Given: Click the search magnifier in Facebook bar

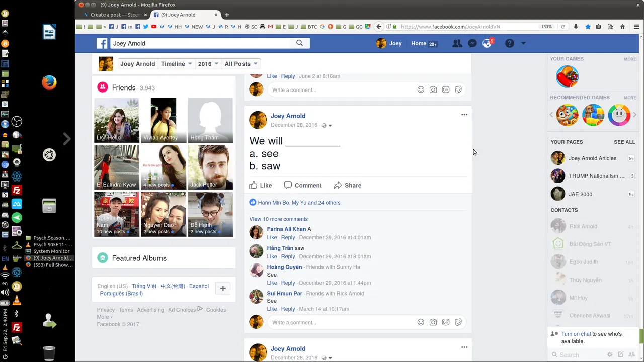Looking at the screenshot, I should click(300, 43).
